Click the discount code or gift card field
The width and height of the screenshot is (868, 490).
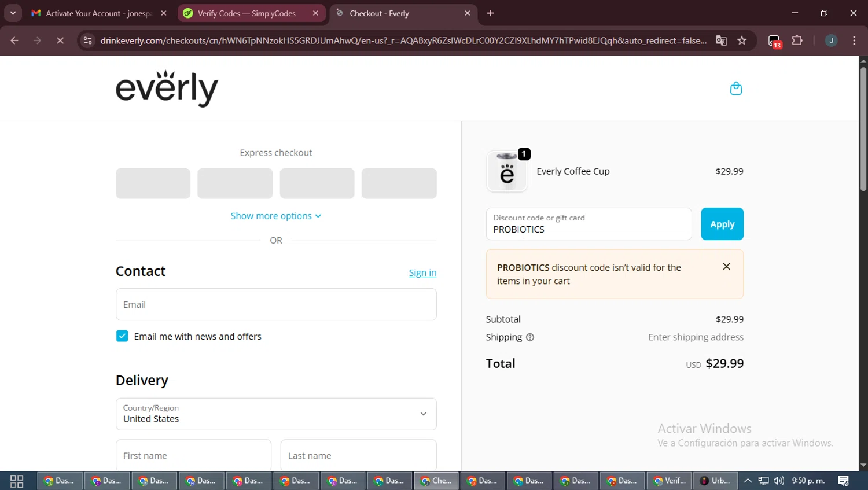tap(589, 224)
